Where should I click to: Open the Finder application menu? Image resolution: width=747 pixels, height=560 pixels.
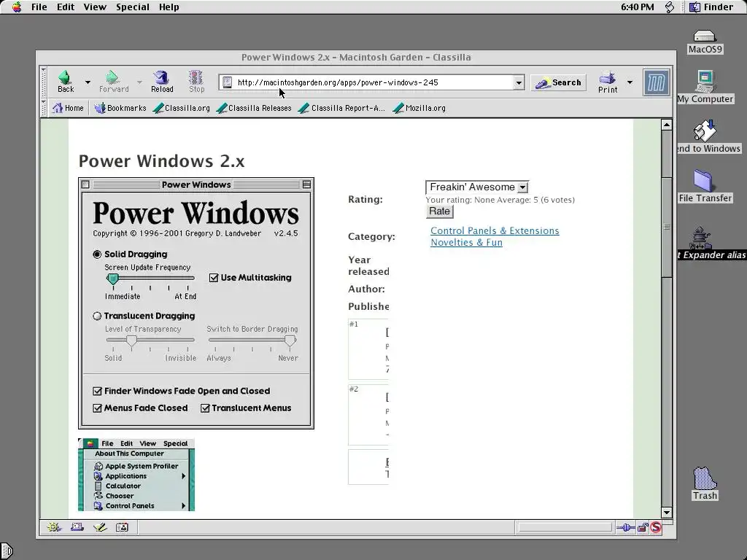tap(712, 7)
